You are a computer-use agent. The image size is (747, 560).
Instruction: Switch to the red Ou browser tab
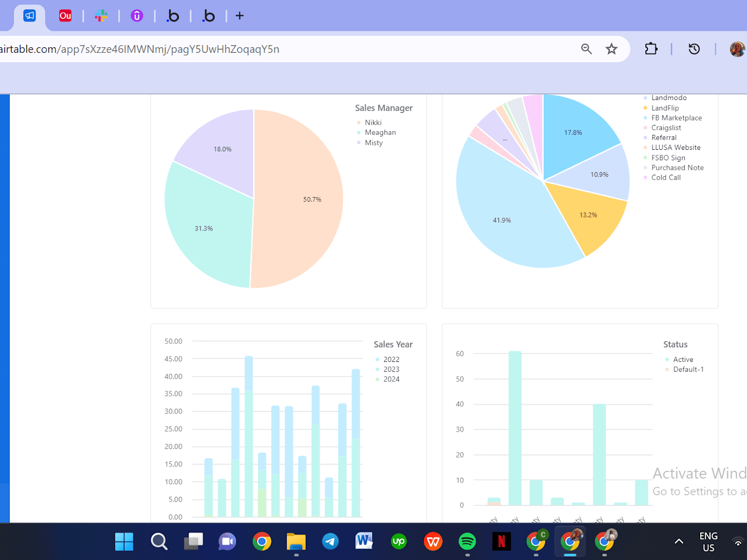[x=65, y=16]
